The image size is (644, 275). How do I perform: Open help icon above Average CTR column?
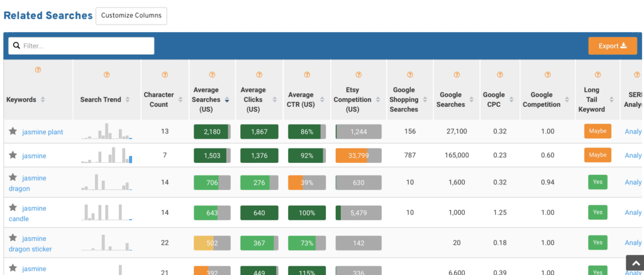click(x=307, y=75)
